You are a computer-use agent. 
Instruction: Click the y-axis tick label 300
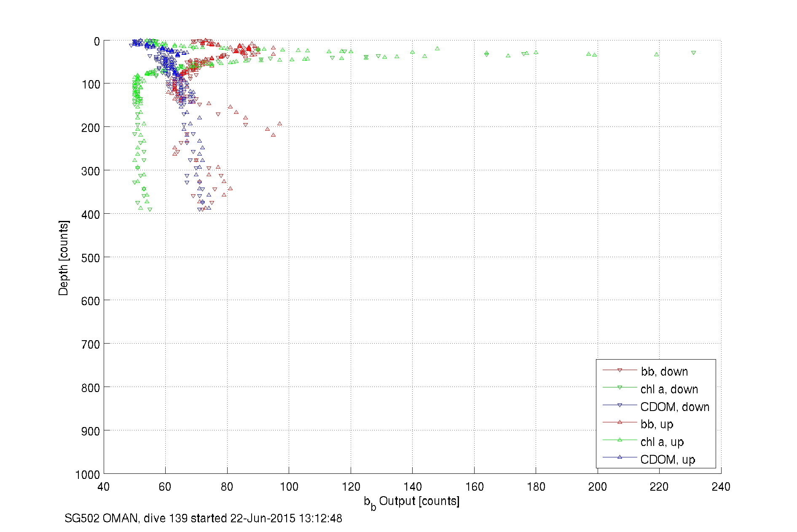point(91,171)
